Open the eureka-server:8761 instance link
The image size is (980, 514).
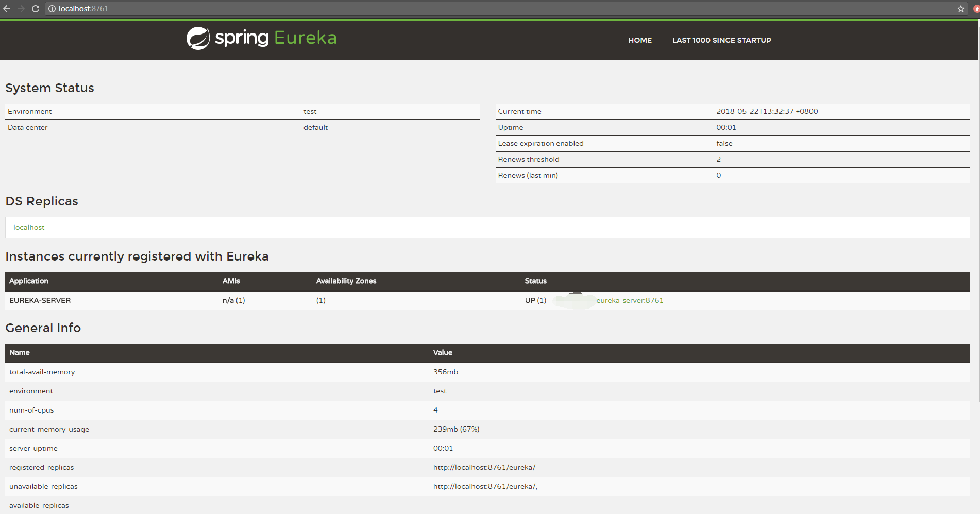pos(630,300)
